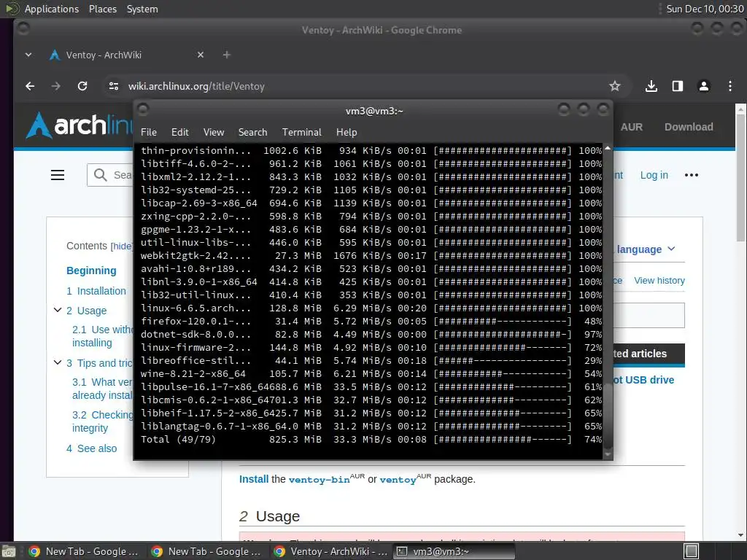Open a new Chrome tab with plus button
The height and width of the screenshot is (560, 747).
coord(227,55)
